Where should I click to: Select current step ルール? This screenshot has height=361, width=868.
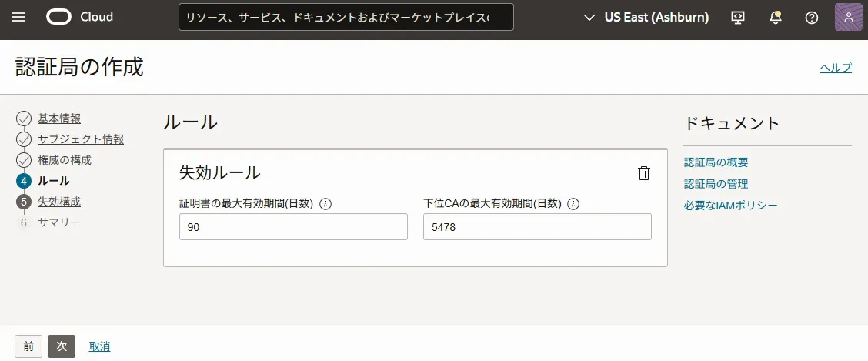click(54, 180)
